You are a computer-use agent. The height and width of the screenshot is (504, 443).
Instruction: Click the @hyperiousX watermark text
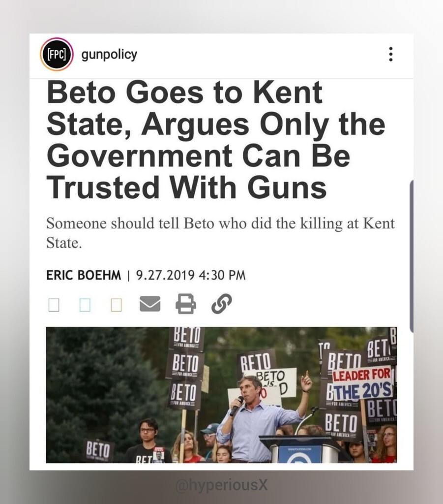coord(221,485)
